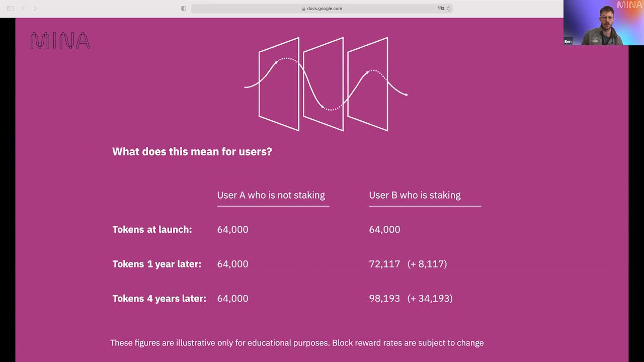Go forward with the browser forward arrow
Screen dimensions: 644x362
click(35, 9)
